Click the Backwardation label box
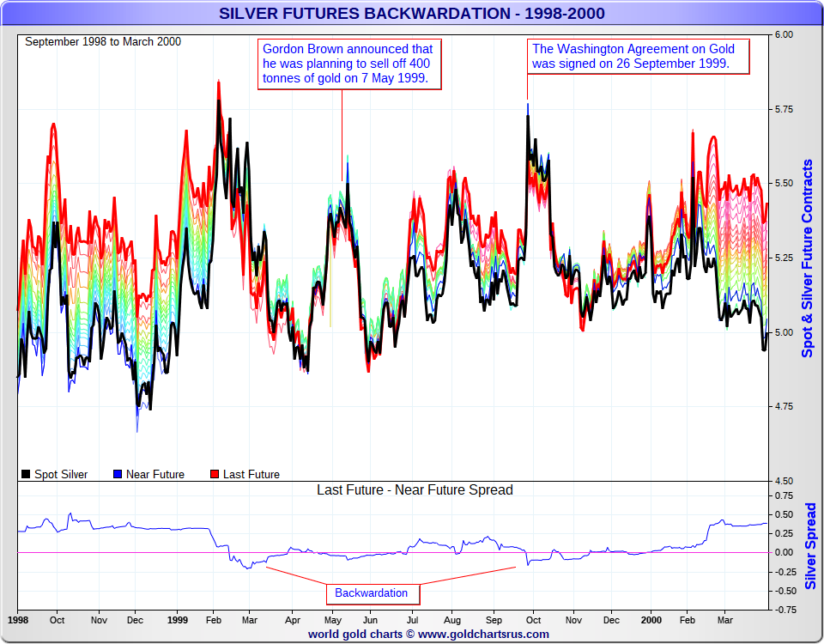The image size is (824, 644). click(373, 593)
